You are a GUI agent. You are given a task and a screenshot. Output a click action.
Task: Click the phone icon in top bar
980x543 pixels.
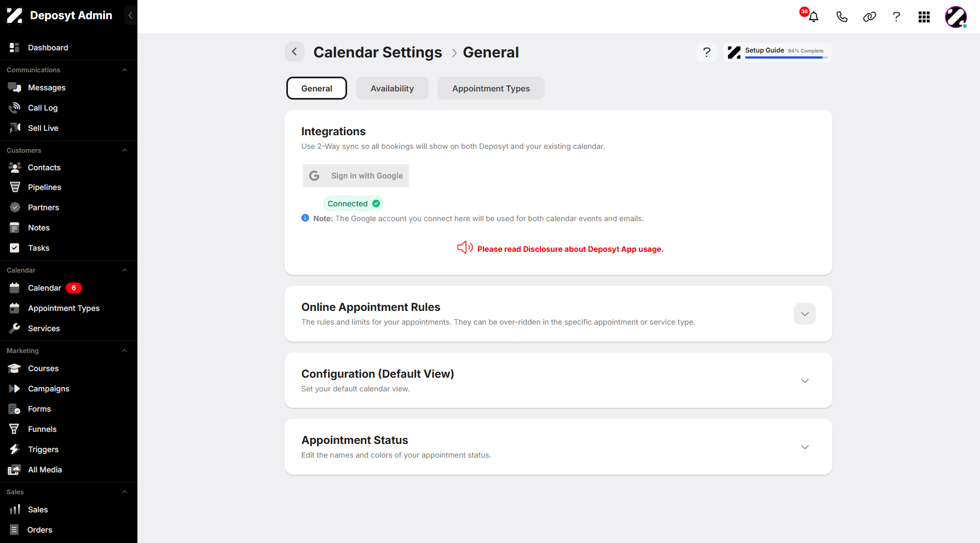coord(842,17)
